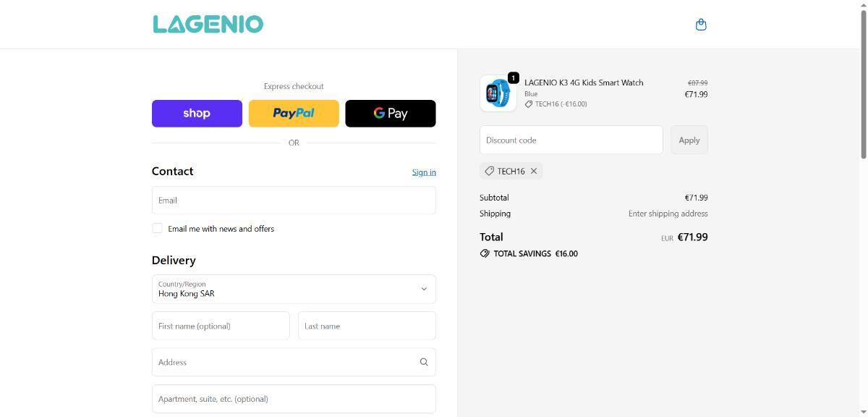The width and height of the screenshot is (868, 417).
Task: Enable email me with news and offers
Action: click(157, 229)
